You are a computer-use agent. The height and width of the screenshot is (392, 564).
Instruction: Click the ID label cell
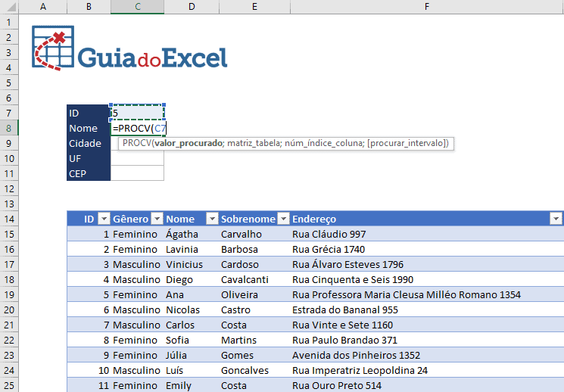89,113
